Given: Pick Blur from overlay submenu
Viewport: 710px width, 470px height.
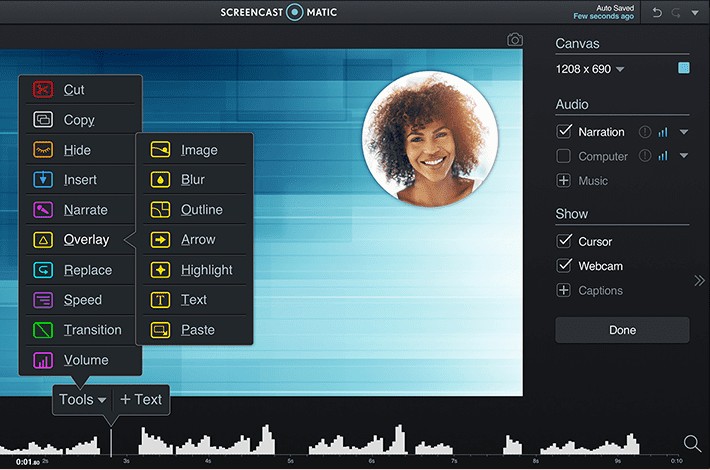Looking at the screenshot, I should 193,180.
